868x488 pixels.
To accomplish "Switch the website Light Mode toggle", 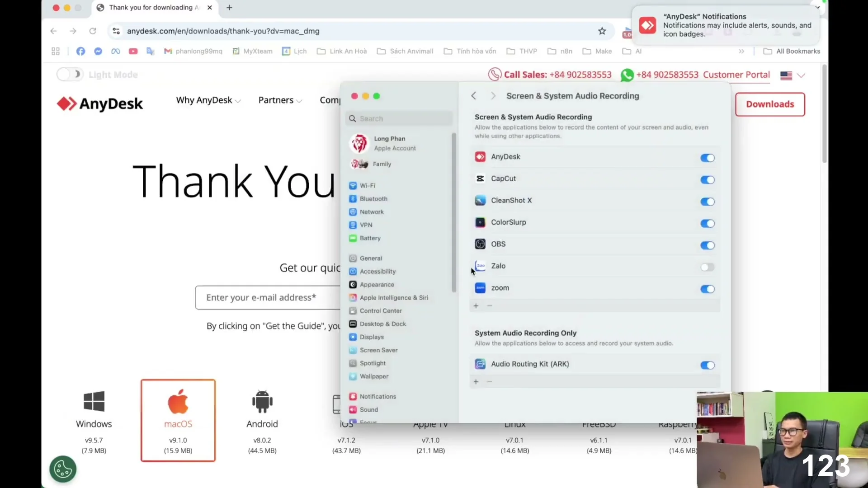I will pyautogui.click(x=69, y=74).
